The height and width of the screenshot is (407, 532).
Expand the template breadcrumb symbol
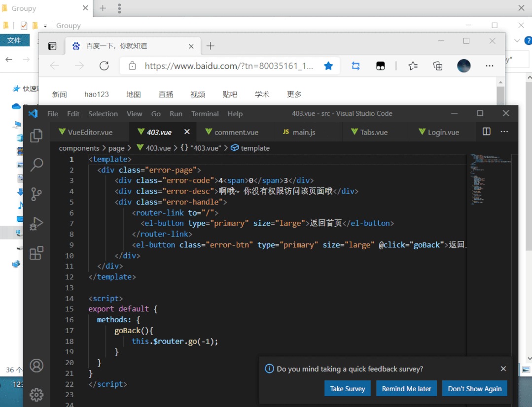250,148
